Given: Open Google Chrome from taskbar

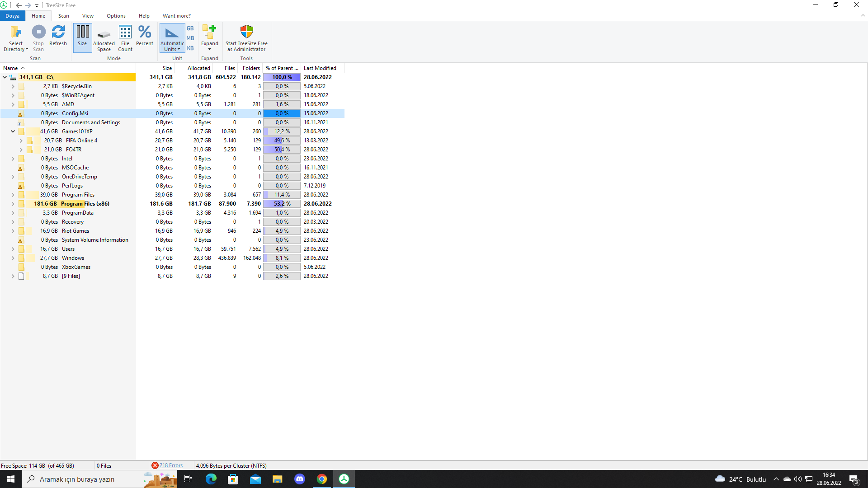Looking at the screenshot, I should tap(322, 479).
